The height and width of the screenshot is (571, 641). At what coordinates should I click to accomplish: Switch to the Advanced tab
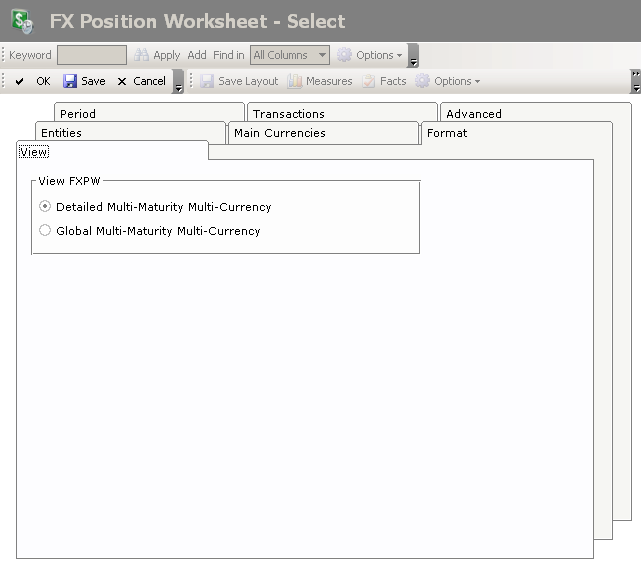[473, 114]
